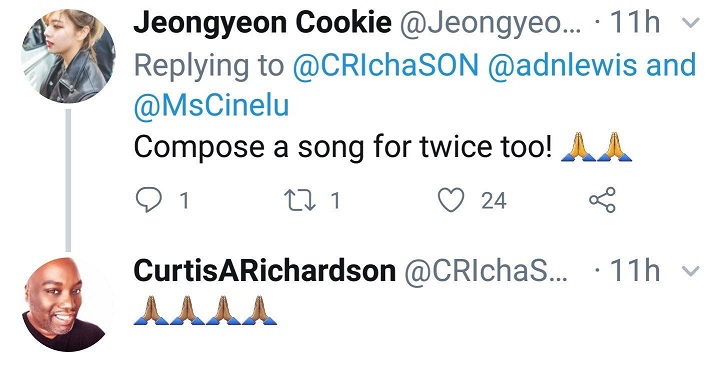Viewport: 708px width, 366px height.
Task: Visit the @MsCinelu mention link
Action: (211, 106)
